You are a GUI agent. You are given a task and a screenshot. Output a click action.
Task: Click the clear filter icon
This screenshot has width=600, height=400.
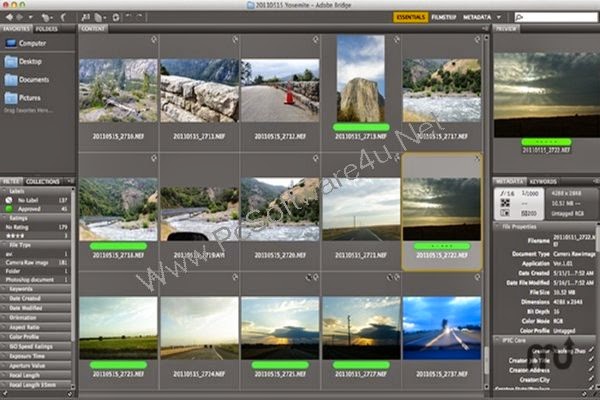[x=70, y=394]
